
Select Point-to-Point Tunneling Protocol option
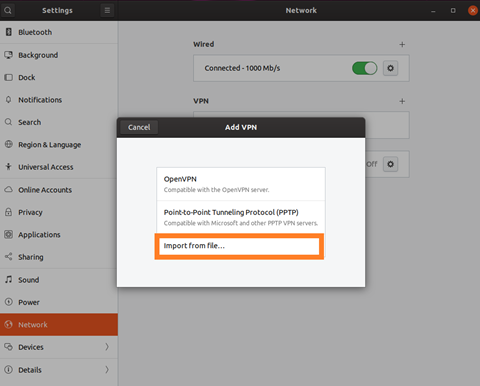[241, 217]
